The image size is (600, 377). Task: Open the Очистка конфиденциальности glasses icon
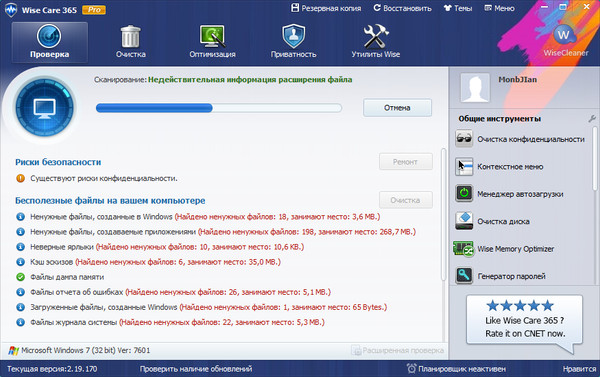464,139
